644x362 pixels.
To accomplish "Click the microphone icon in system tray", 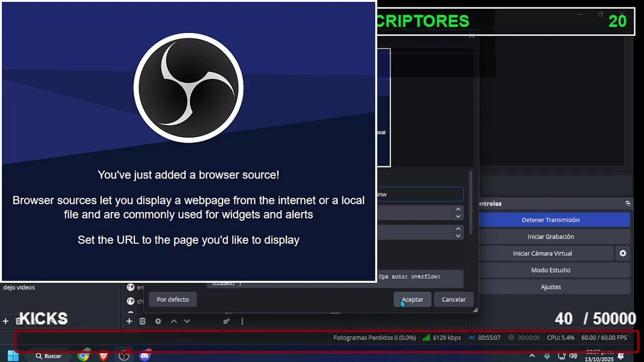I will [547, 356].
